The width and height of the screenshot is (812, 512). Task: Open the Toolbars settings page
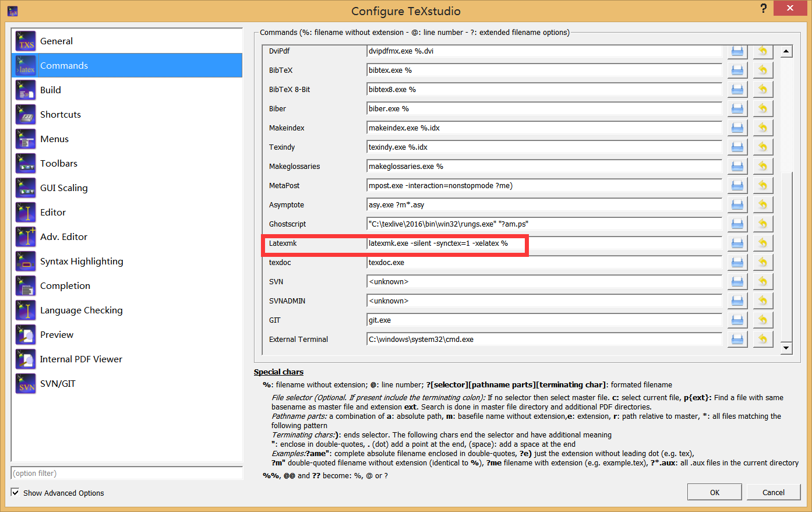tap(127, 164)
